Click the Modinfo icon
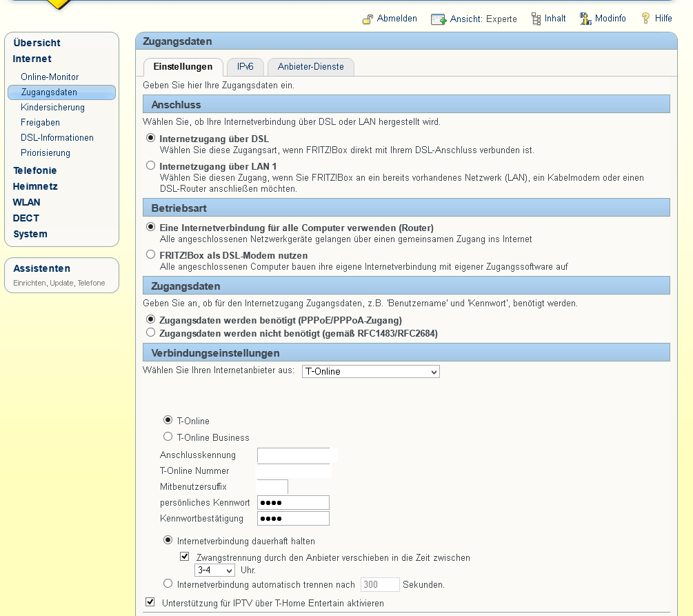The width and height of the screenshot is (693, 616). pyautogui.click(x=585, y=19)
